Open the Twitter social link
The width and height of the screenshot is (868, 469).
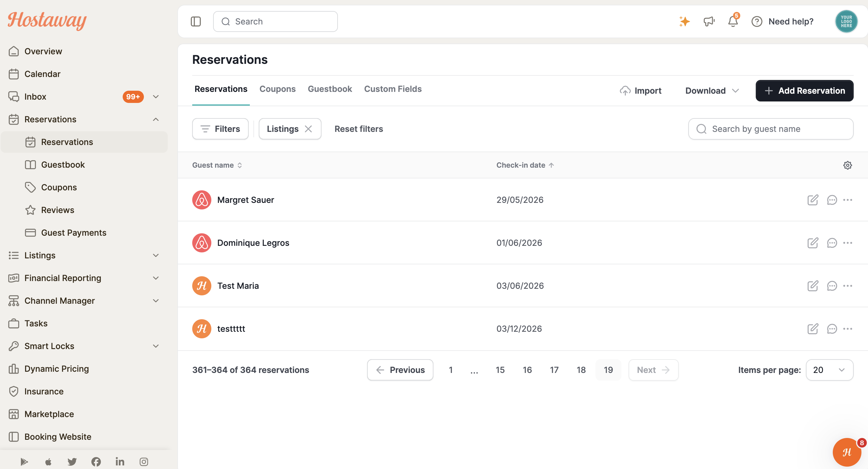tap(72, 462)
